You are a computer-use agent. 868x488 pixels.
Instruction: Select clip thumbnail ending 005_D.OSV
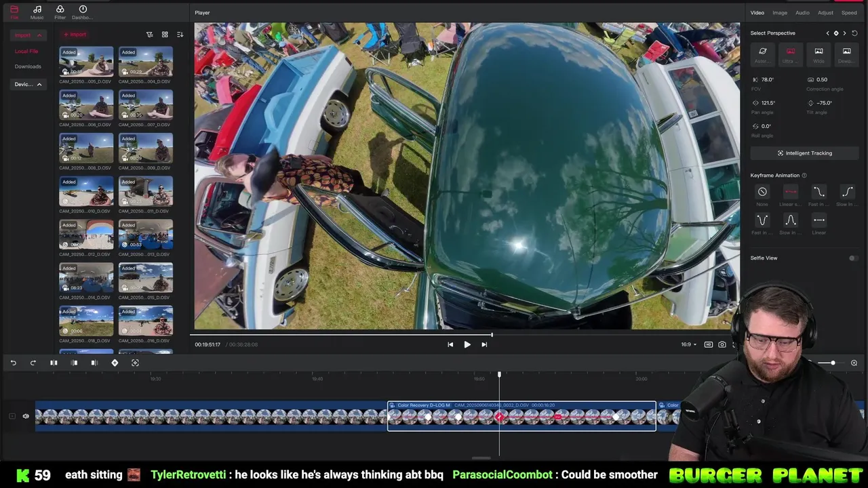tap(86, 62)
